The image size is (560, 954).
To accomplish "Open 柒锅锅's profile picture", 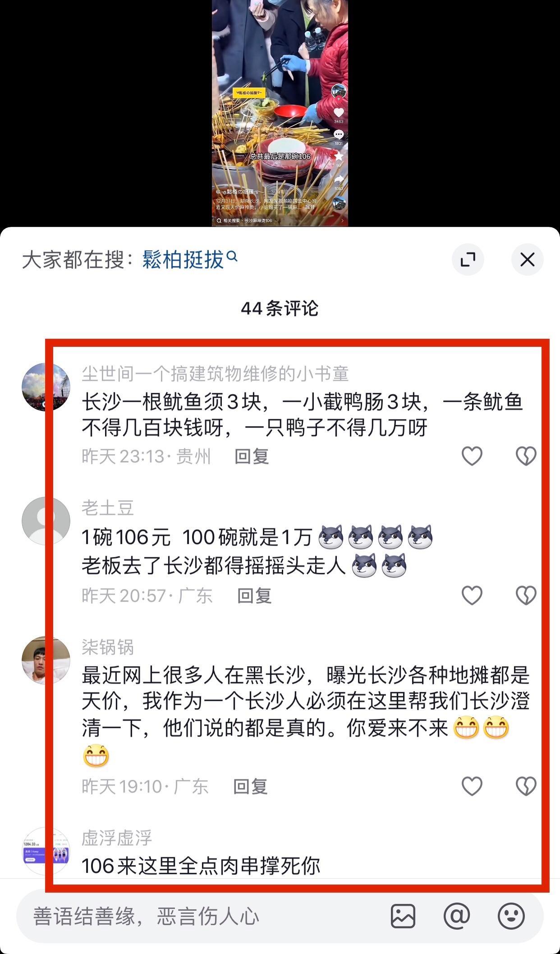I will click(46, 660).
